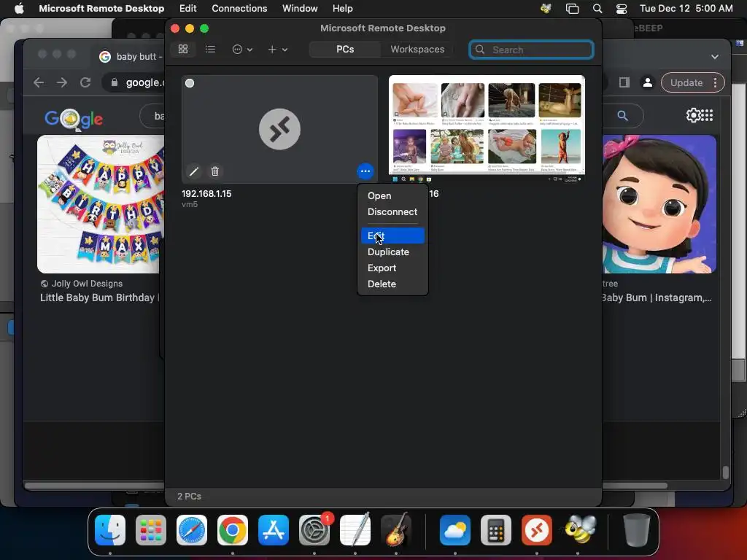The height and width of the screenshot is (560, 747).
Task: Choose Delete from the context menu
Action: point(382,284)
